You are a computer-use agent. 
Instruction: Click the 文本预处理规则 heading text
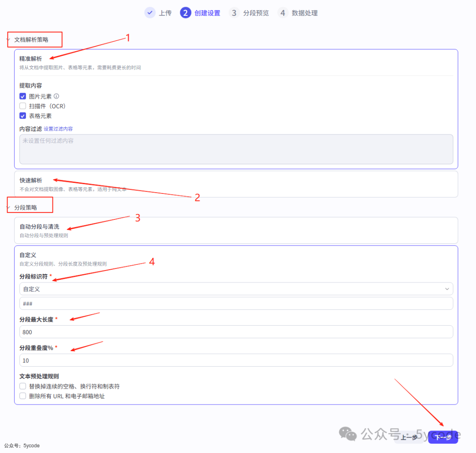coord(39,376)
